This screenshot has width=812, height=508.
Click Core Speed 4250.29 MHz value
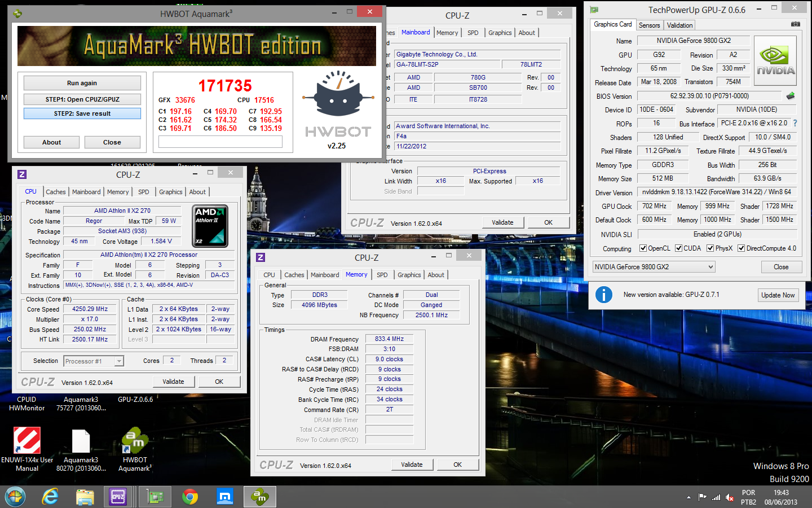90,309
